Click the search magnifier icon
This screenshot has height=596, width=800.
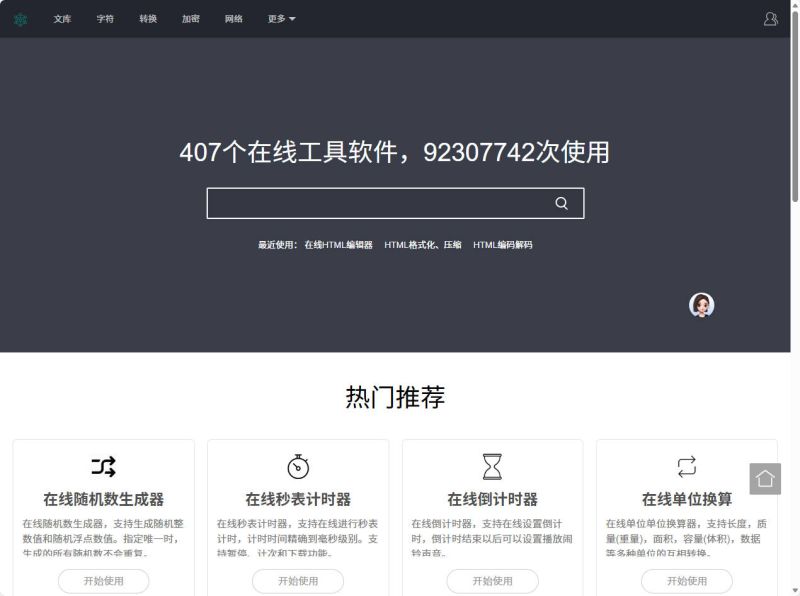tap(563, 202)
